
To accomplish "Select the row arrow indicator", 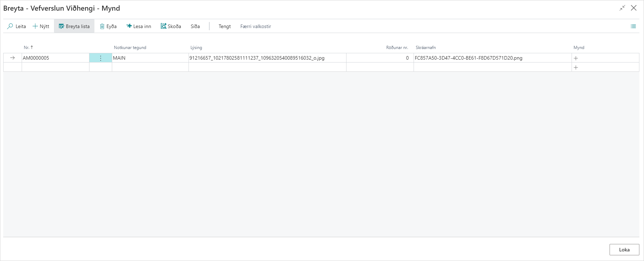I will (x=12, y=58).
